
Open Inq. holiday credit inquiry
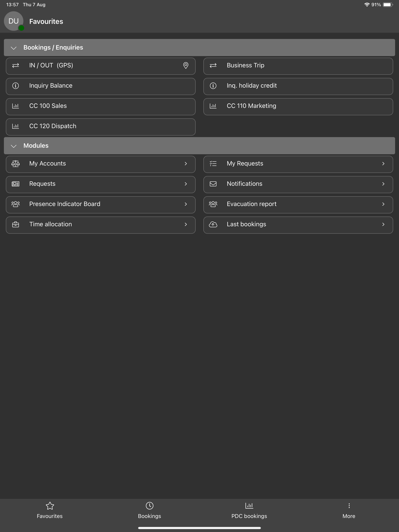click(x=298, y=86)
